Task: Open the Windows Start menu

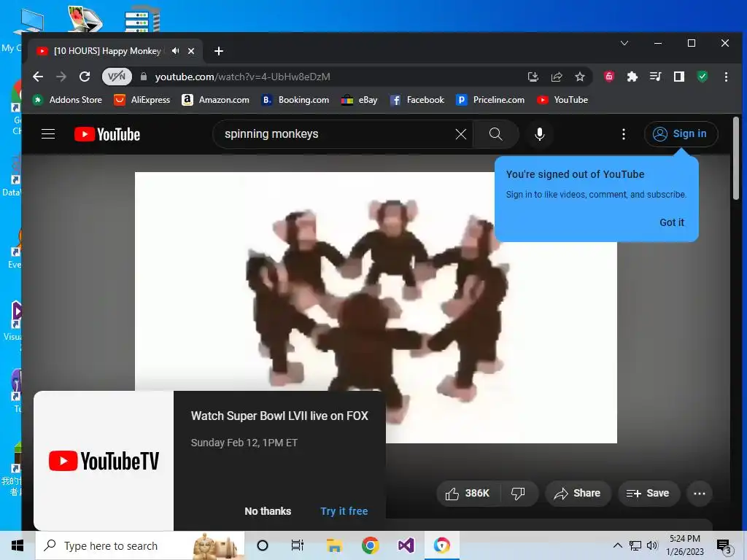Action: (18, 545)
